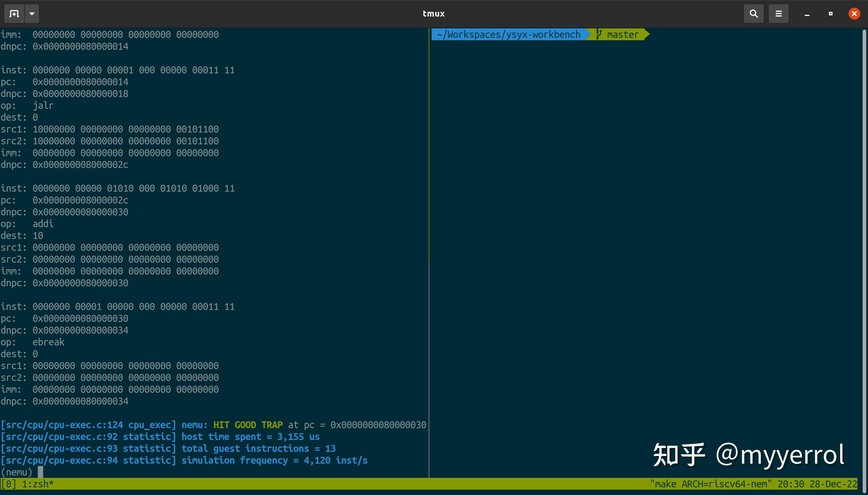Select the 1:zsh window in status bar
Viewport: 868px width, 495px height.
37,484
